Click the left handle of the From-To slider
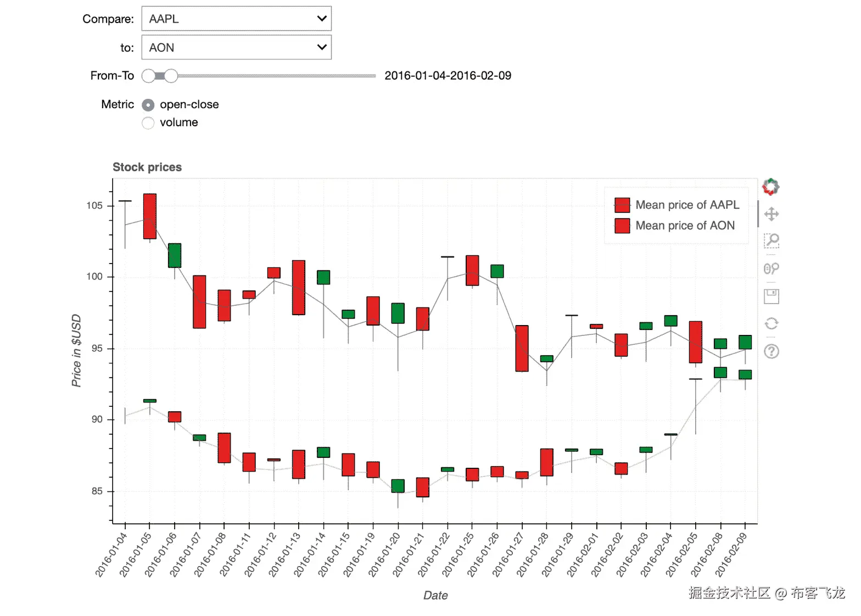Image resolution: width=861 pixels, height=616 pixels. coord(147,76)
